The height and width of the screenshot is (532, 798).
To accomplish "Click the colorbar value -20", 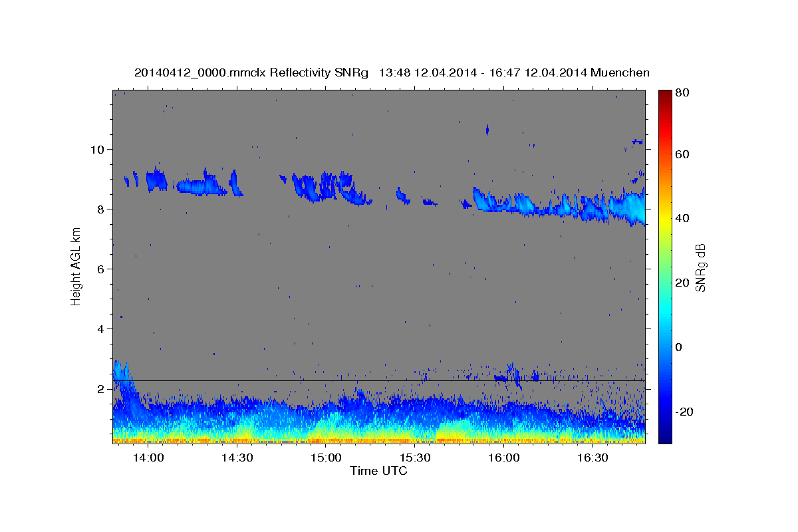I will [x=683, y=412].
